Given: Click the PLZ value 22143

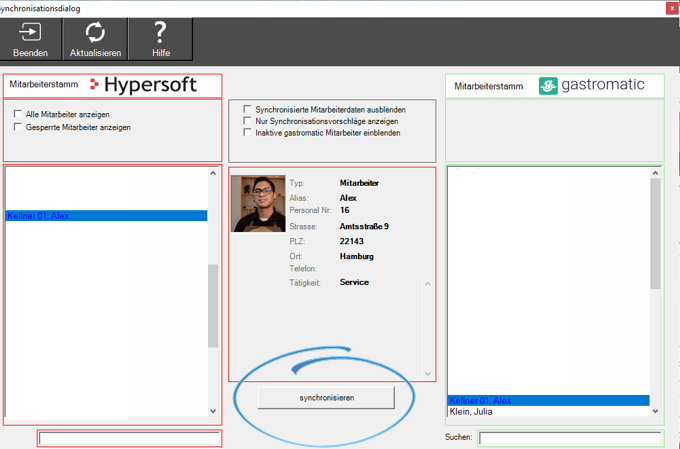Looking at the screenshot, I should point(352,241).
